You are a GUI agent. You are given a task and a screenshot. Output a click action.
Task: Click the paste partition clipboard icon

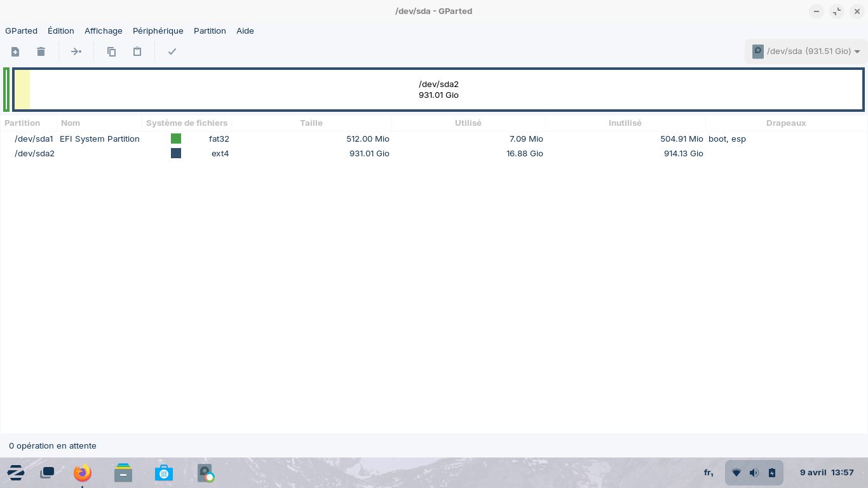(137, 51)
